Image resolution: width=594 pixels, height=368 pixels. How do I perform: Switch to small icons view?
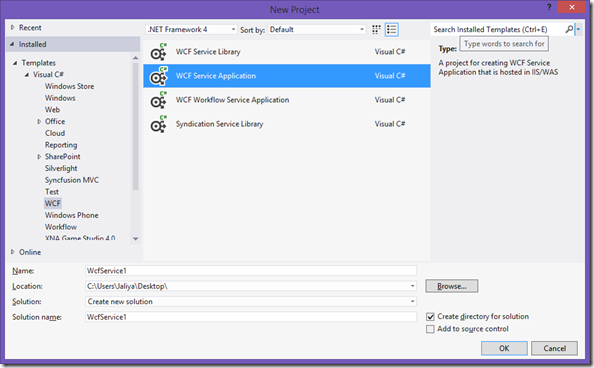[376, 30]
